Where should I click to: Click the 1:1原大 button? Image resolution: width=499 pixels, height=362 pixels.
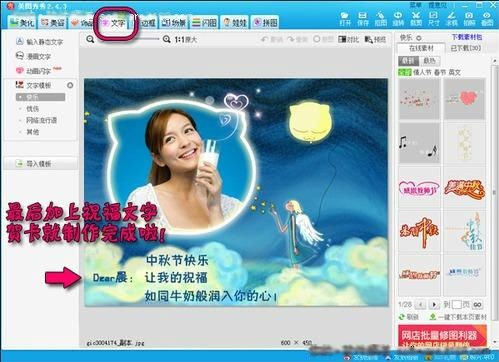(x=186, y=39)
